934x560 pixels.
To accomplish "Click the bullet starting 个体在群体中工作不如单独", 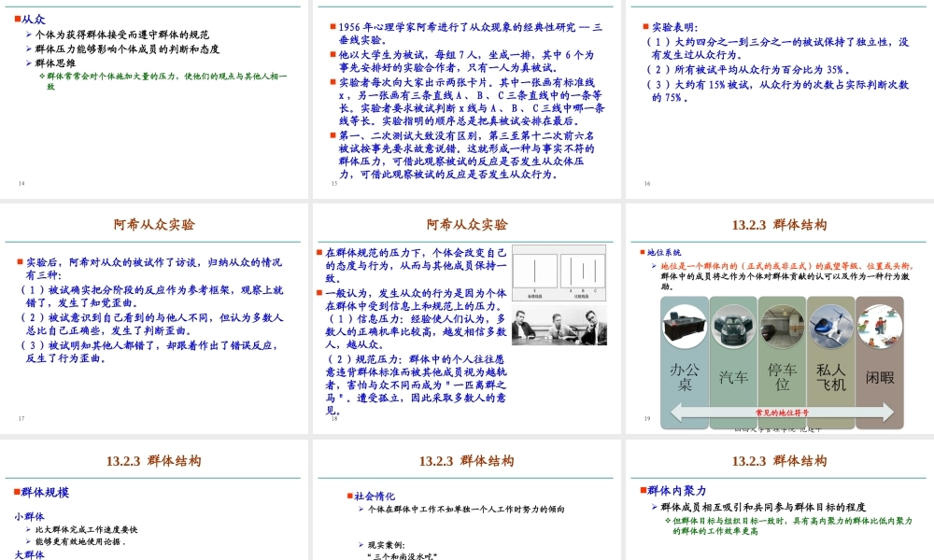I will (466, 510).
